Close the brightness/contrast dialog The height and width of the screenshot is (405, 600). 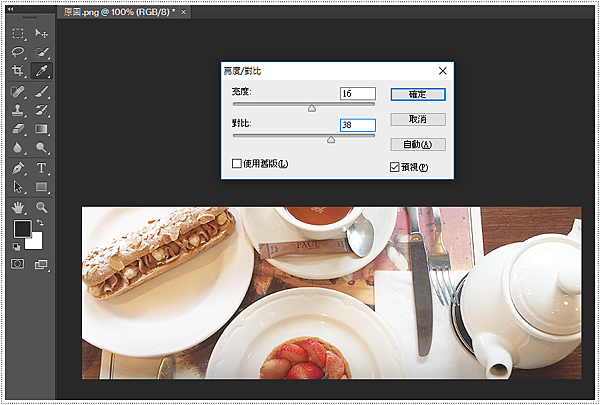(x=443, y=71)
